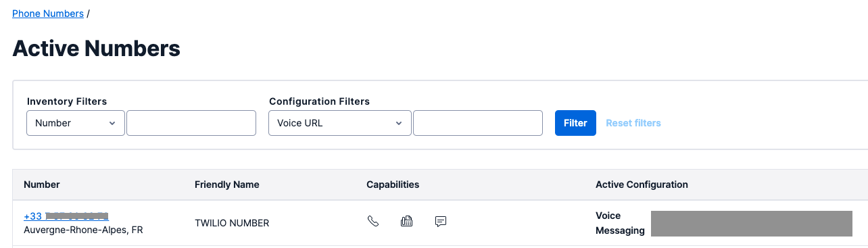Click the Messaging configuration label
Viewport: 868px width, 248px height.
pos(620,230)
